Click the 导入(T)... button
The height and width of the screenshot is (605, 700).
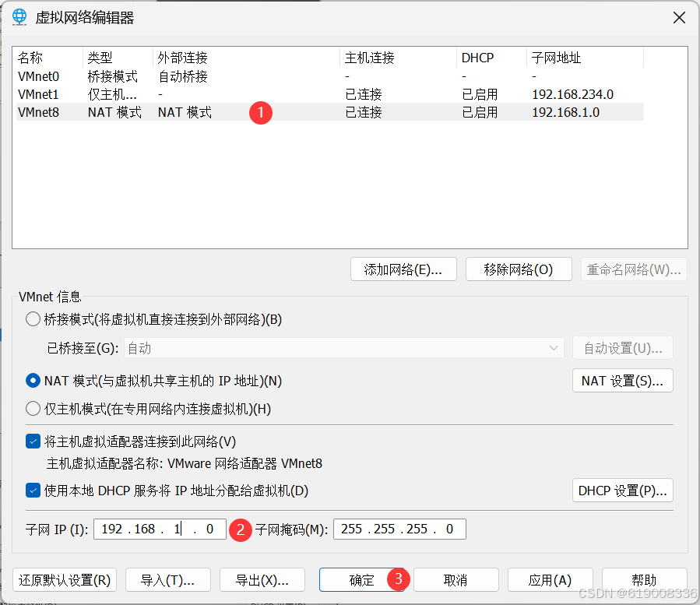pos(168,580)
